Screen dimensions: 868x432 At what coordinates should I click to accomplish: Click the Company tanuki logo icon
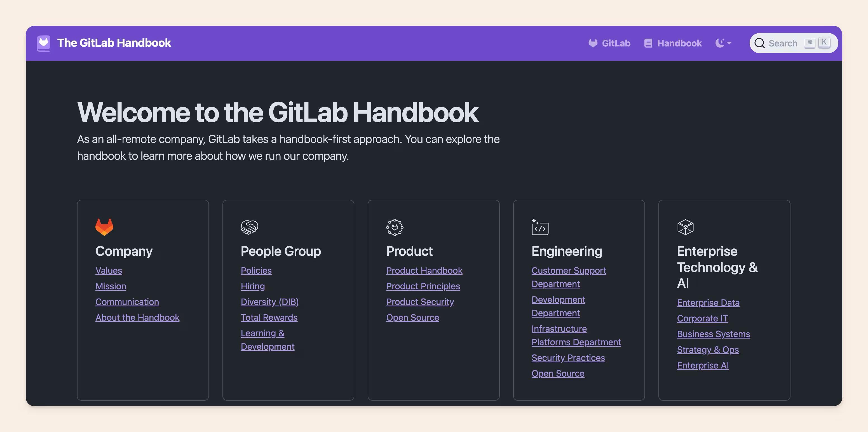click(104, 227)
